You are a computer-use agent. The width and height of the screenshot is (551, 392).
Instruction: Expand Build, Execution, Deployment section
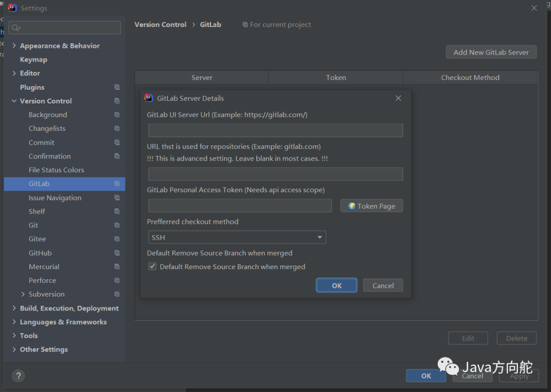coord(14,308)
